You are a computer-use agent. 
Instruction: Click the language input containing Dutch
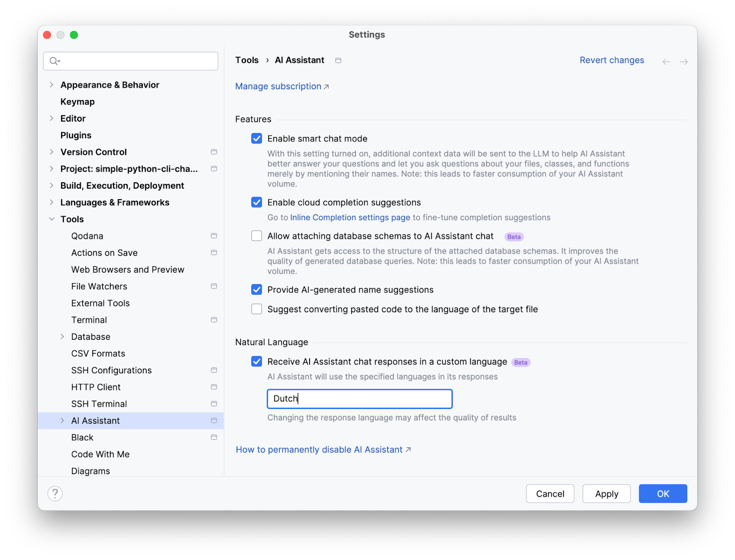point(360,399)
